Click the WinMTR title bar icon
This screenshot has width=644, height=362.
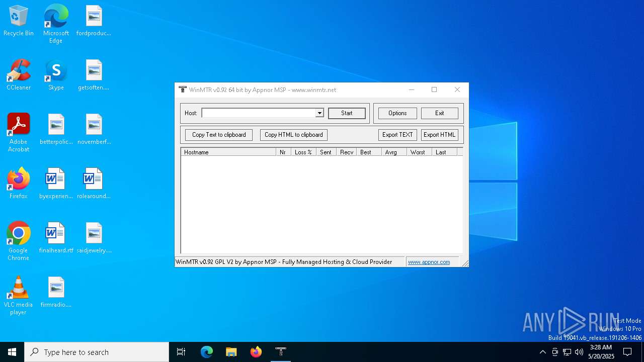click(x=183, y=89)
